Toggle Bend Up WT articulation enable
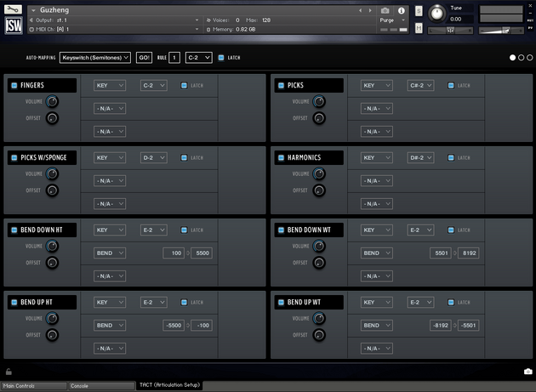The width and height of the screenshot is (536, 392). [282, 302]
